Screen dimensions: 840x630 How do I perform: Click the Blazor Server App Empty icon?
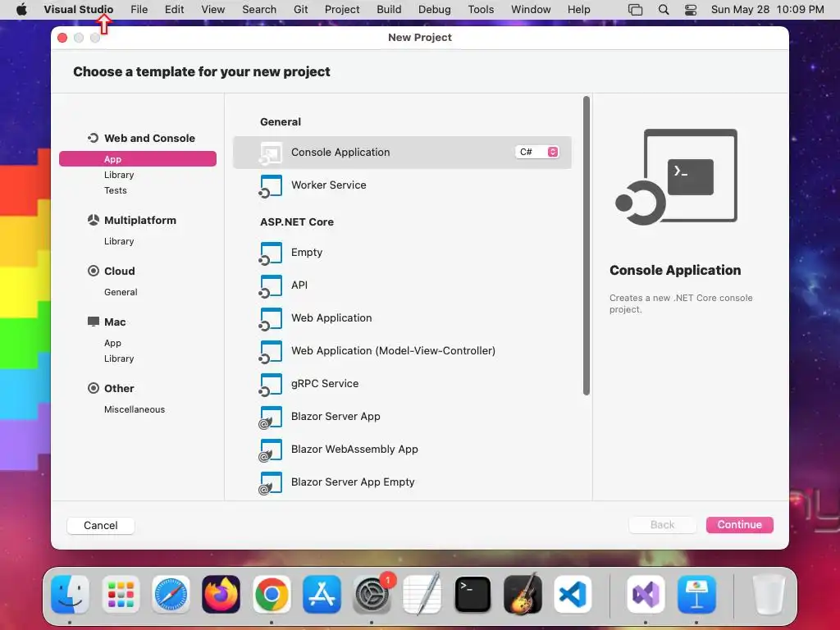click(x=271, y=482)
